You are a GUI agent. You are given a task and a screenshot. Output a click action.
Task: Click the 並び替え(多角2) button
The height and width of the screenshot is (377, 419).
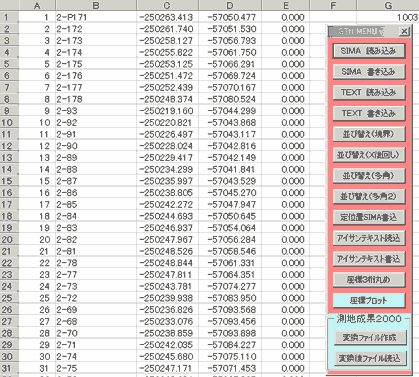369,196
